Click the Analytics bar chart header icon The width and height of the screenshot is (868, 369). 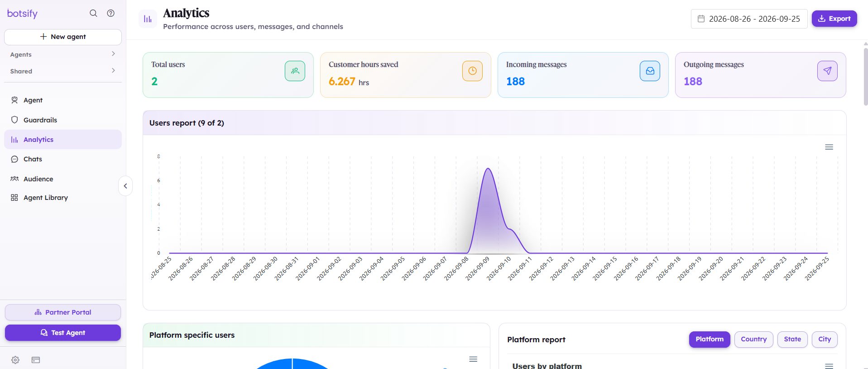click(148, 19)
